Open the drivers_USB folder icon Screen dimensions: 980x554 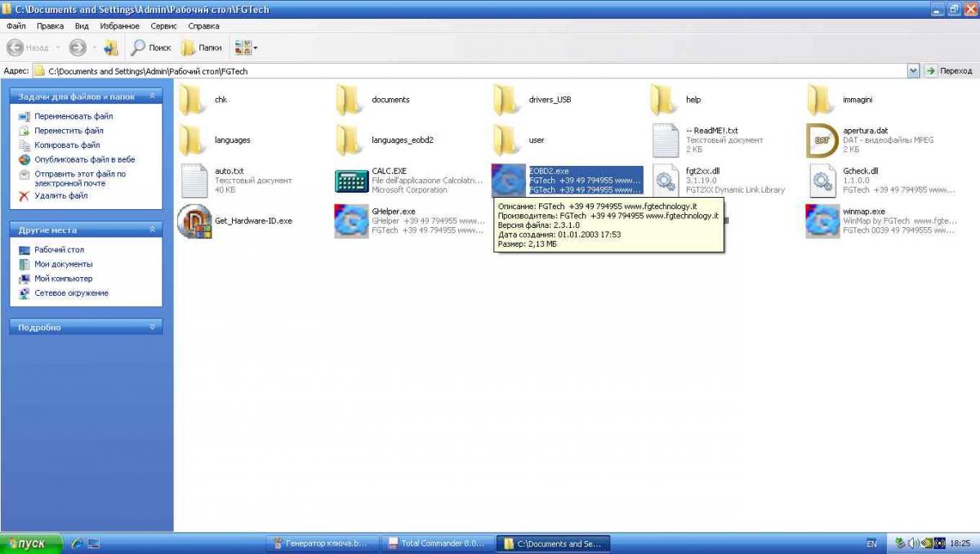pos(507,100)
